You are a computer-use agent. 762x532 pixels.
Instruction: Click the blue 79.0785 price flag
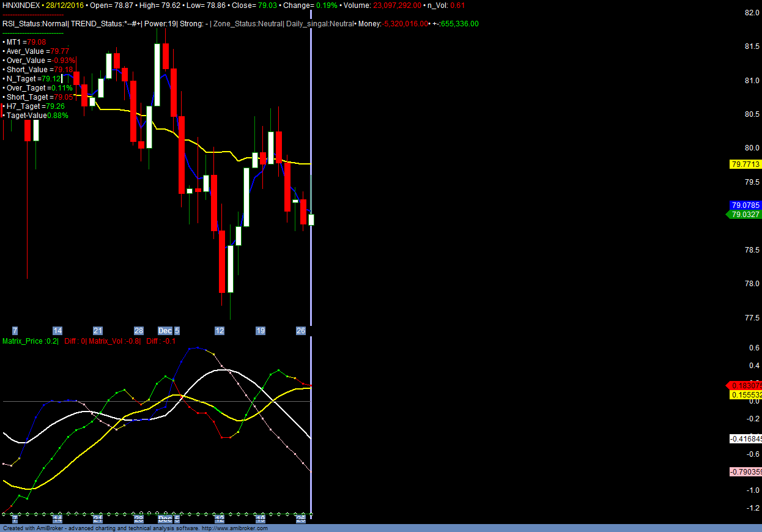(744, 205)
